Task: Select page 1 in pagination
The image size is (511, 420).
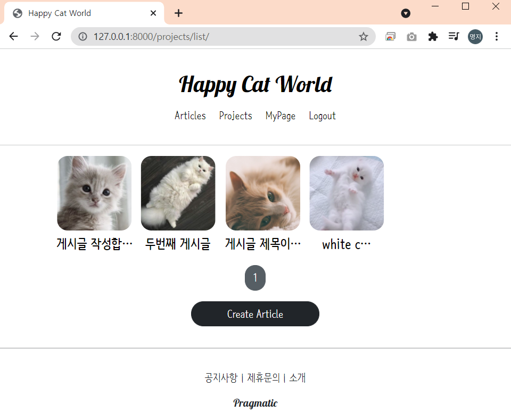Action: (x=255, y=278)
